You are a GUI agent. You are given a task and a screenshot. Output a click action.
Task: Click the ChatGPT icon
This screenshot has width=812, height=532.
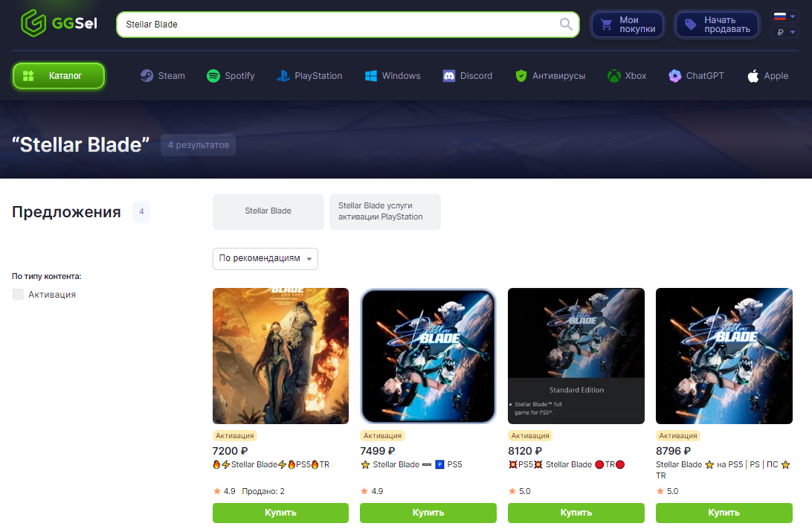coord(674,76)
